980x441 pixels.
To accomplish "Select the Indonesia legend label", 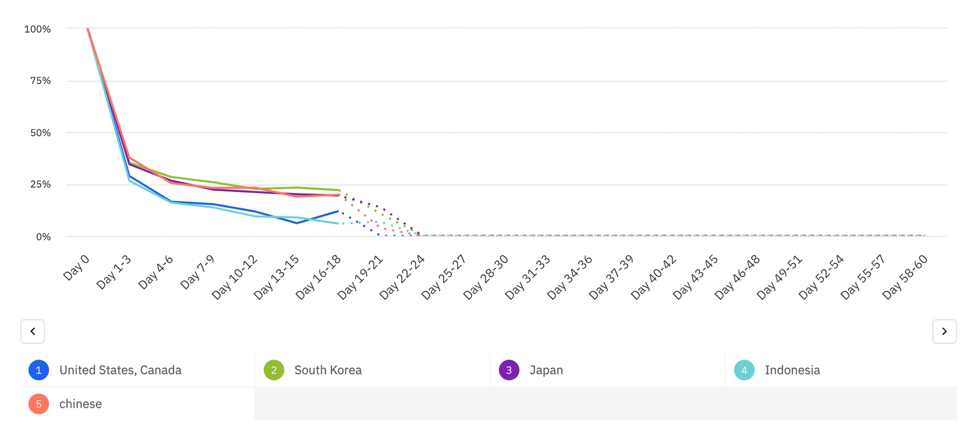I will click(792, 370).
